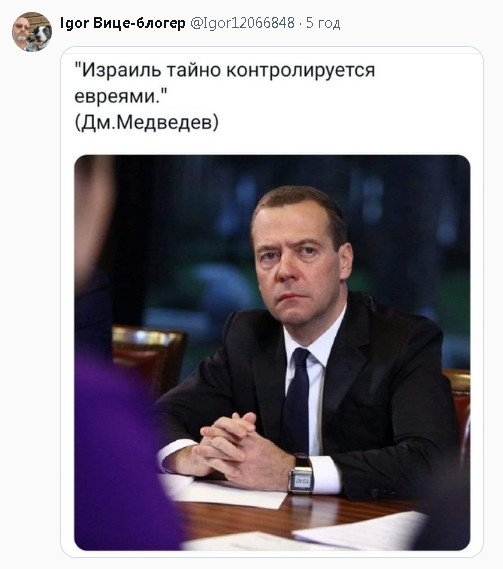
Task: Click the "(Дм.Медведев)" attribution text
Action: click(x=147, y=122)
